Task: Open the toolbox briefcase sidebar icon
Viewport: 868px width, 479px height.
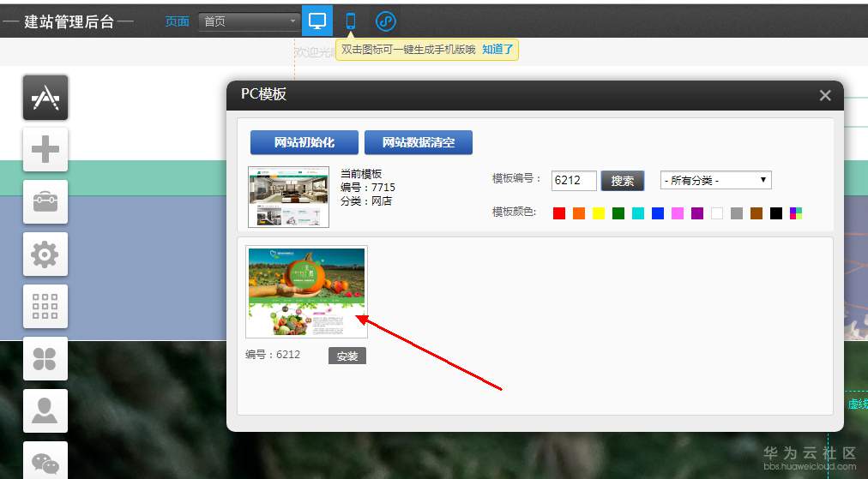Action: pos(45,202)
